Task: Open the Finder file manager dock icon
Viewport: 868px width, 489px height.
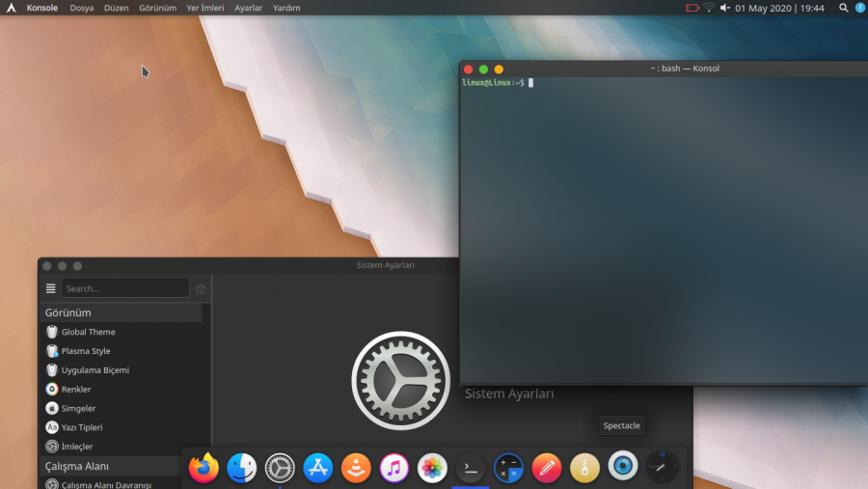Action: 242,468
